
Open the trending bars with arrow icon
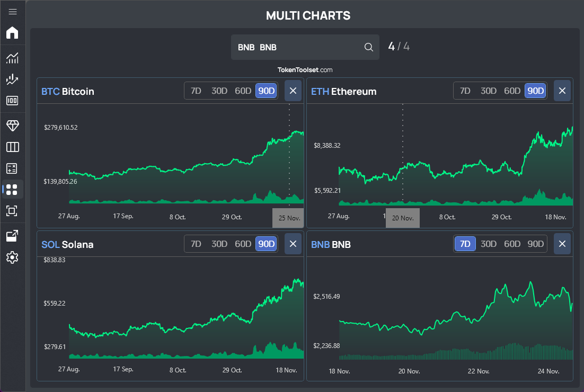pyautogui.click(x=12, y=79)
